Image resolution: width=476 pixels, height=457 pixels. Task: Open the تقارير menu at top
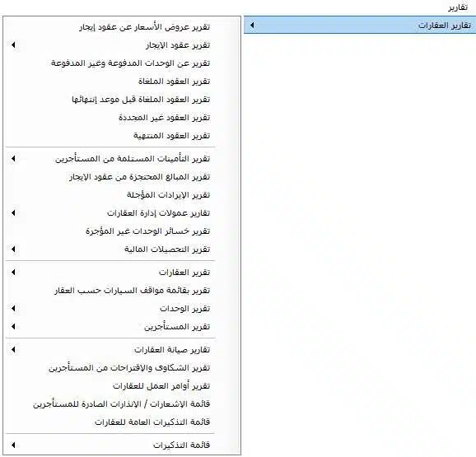coord(458,7)
